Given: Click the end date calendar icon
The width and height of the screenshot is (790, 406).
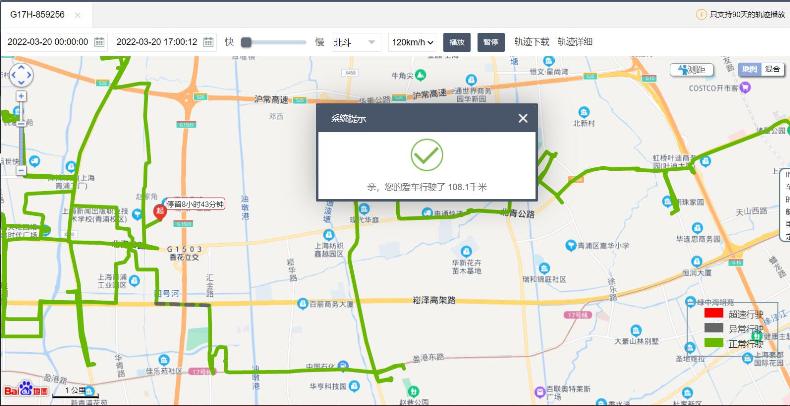Looking at the screenshot, I should pyautogui.click(x=208, y=42).
